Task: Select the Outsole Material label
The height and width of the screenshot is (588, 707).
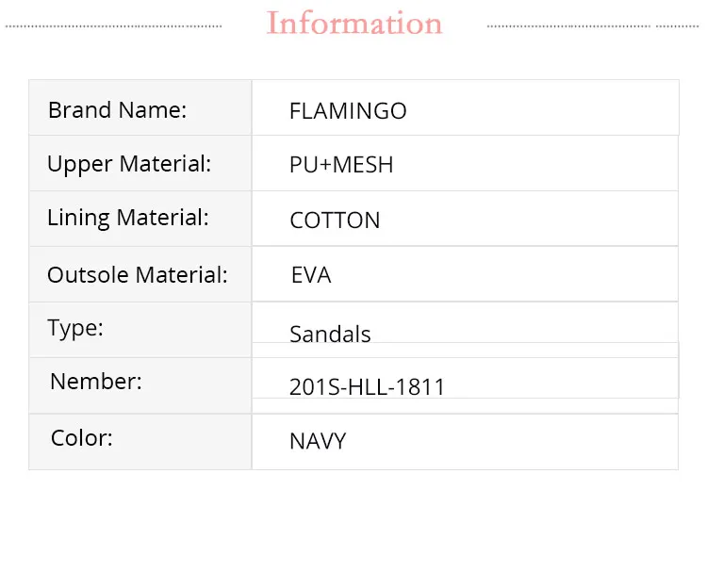Action: pos(137,275)
